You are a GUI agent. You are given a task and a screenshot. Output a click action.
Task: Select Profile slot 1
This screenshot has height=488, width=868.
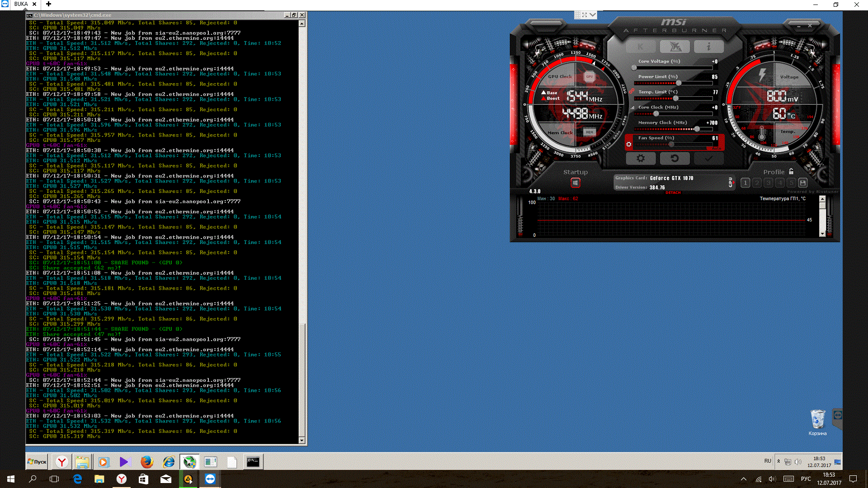click(745, 183)
